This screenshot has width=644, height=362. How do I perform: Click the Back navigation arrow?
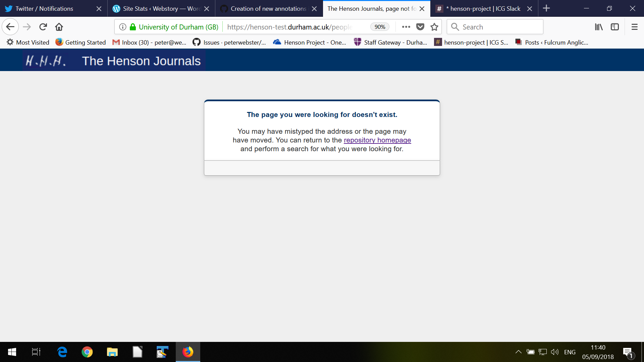(10, 27)
